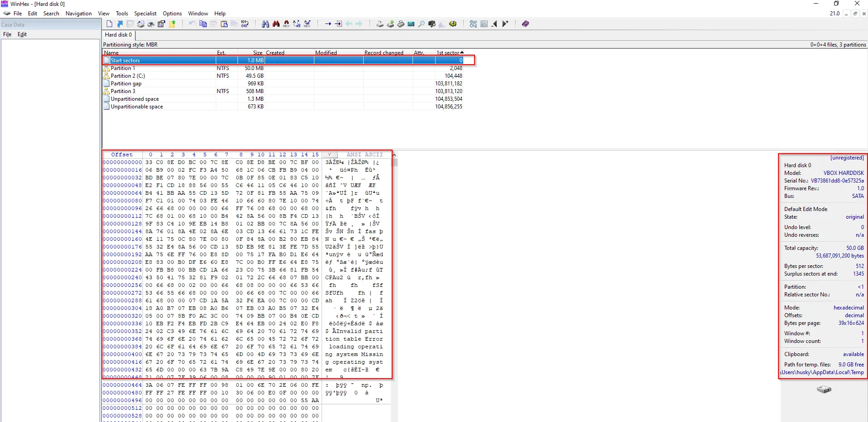Open the Specialist menu
This screenshot has width=868, height=422.
pyautogui.click(x=145, y=14)
